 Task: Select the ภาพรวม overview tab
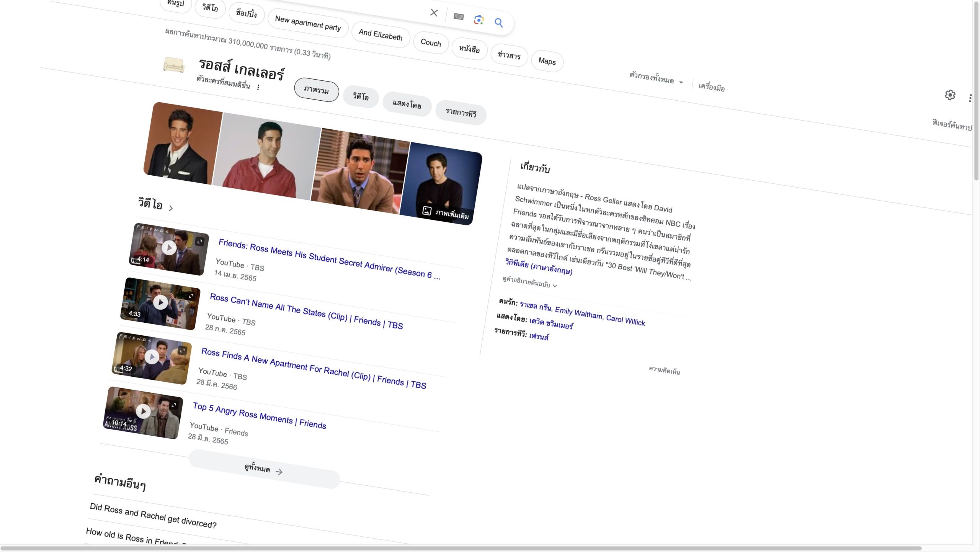click(316, 90)
